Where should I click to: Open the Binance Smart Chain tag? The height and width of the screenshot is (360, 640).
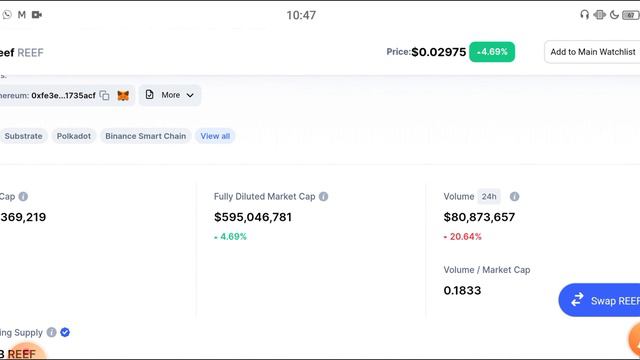(146, 136)
